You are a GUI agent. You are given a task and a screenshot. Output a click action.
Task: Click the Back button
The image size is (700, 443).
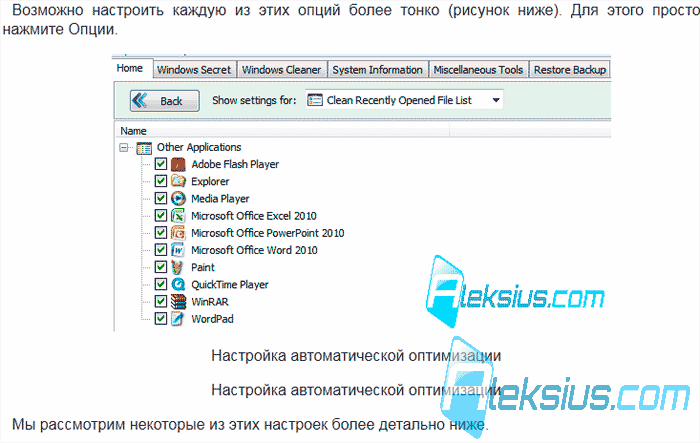165,101
